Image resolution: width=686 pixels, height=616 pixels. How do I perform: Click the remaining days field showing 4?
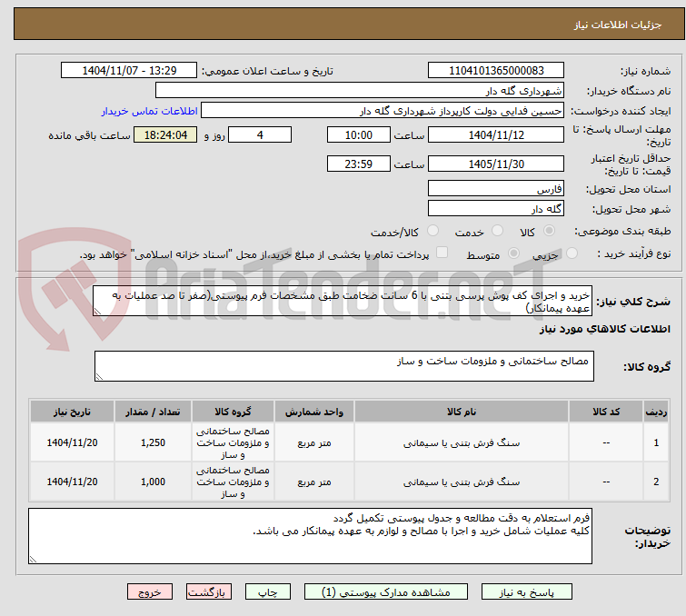(260, 134)
